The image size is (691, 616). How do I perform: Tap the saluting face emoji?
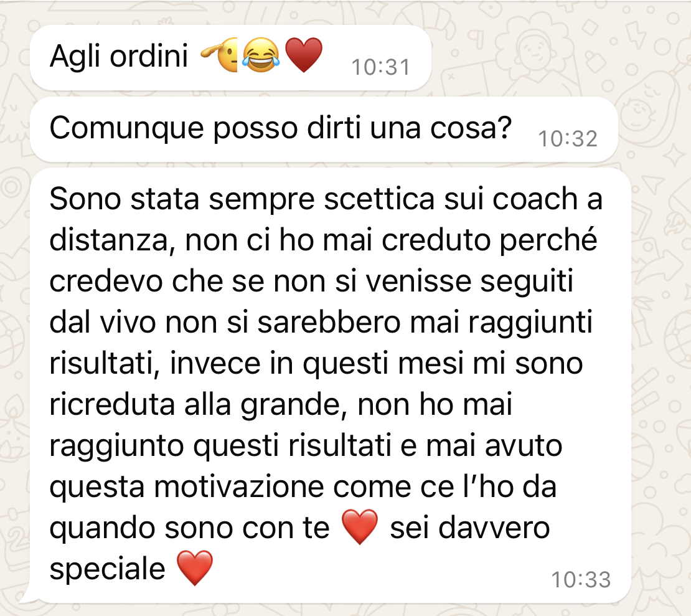tap(219, 55)
